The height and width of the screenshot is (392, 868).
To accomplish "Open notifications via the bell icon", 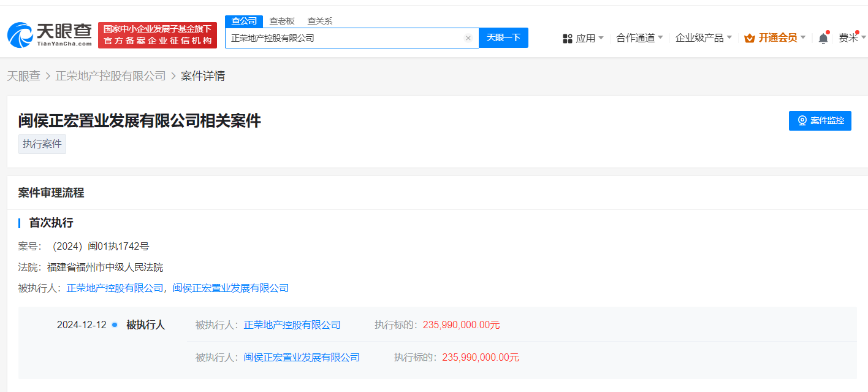I will pos(822,37).
